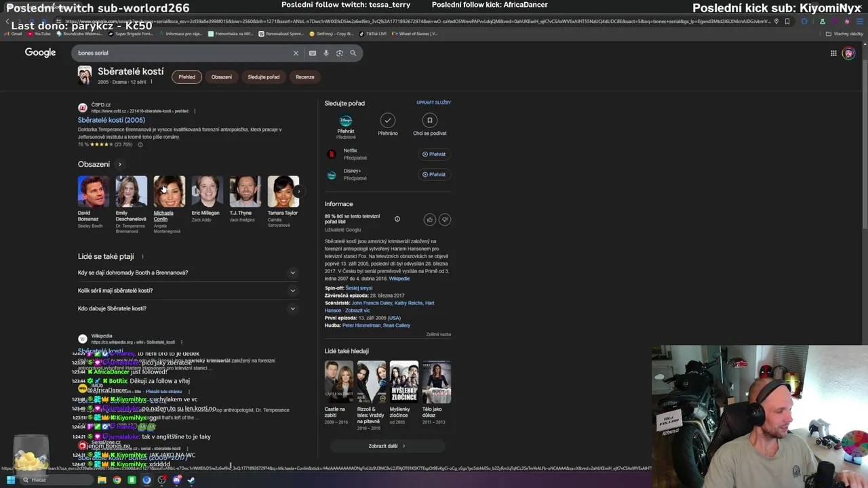Switch to Obsazení tab
Screen dimensions: 868x488
pos(222,77)
